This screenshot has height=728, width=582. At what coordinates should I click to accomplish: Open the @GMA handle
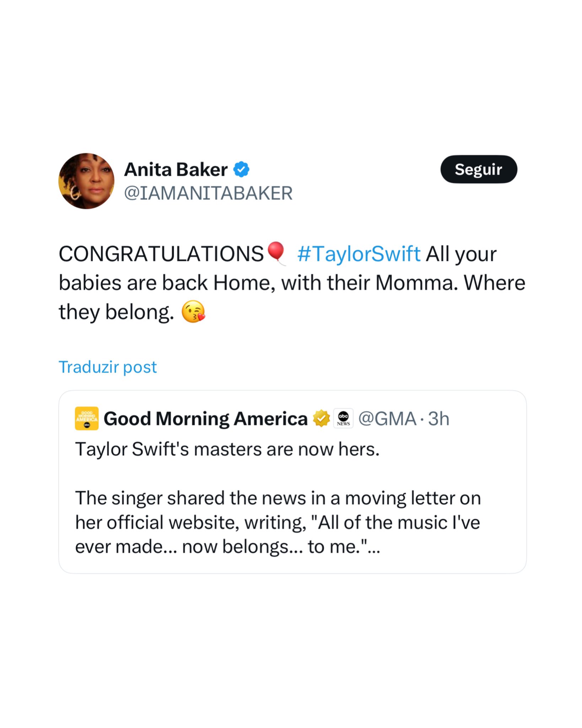click(387, 419)
